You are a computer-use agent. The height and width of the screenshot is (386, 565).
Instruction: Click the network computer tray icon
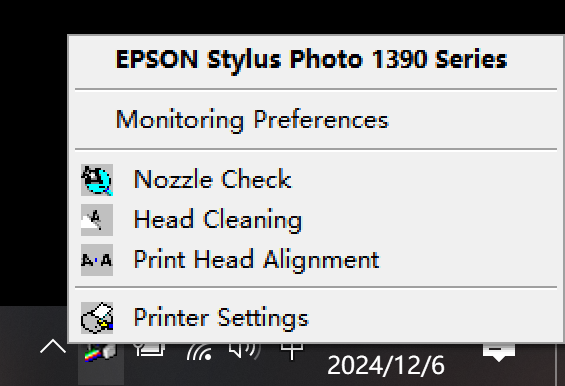point(150,350)
